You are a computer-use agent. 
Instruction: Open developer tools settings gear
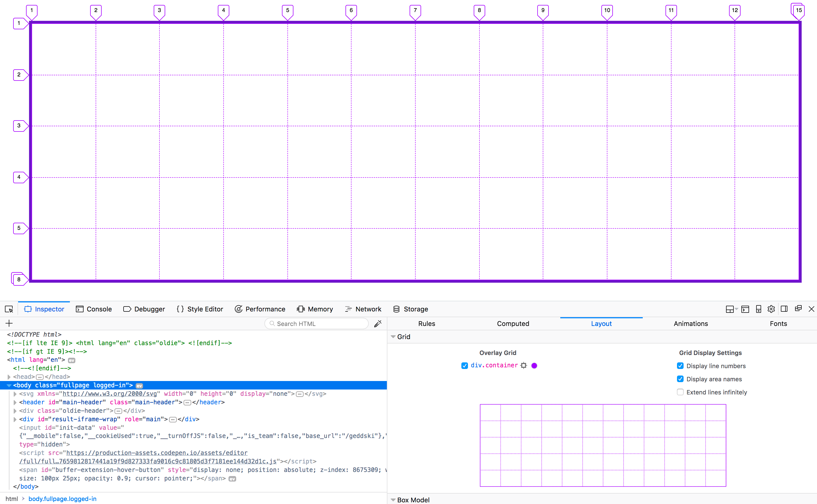pos(771,309)
